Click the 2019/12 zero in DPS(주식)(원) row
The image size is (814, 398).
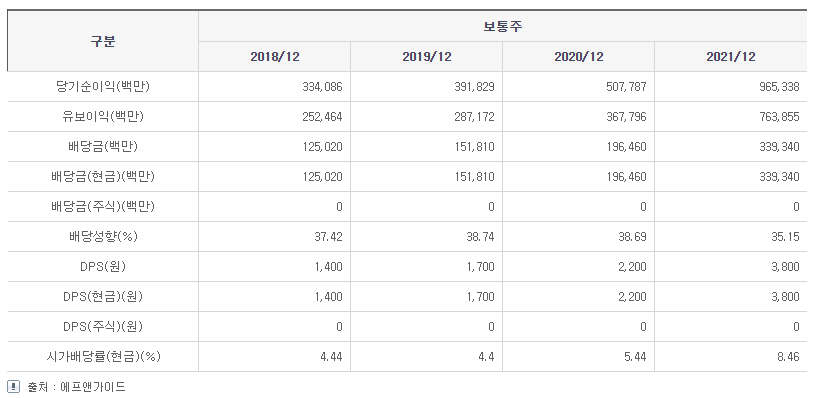(491, 327)
